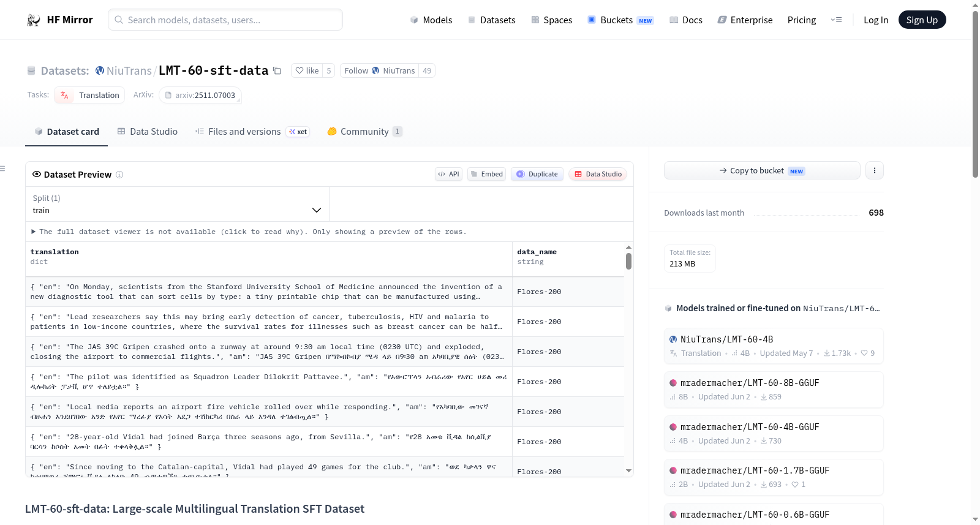The image size is (980, 525).
Task: Open mradermacher/LMT-60-8B-GGUF model
Action: (774, 390)
